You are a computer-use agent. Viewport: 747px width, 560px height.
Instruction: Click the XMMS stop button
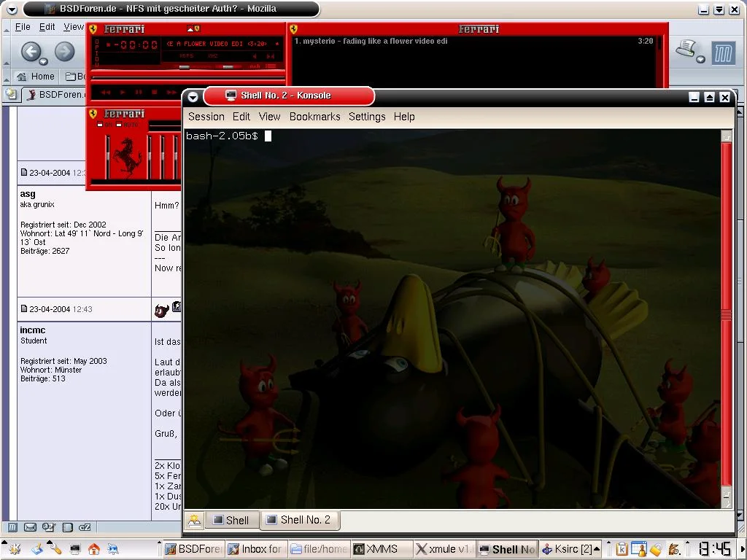coord(155,92)
